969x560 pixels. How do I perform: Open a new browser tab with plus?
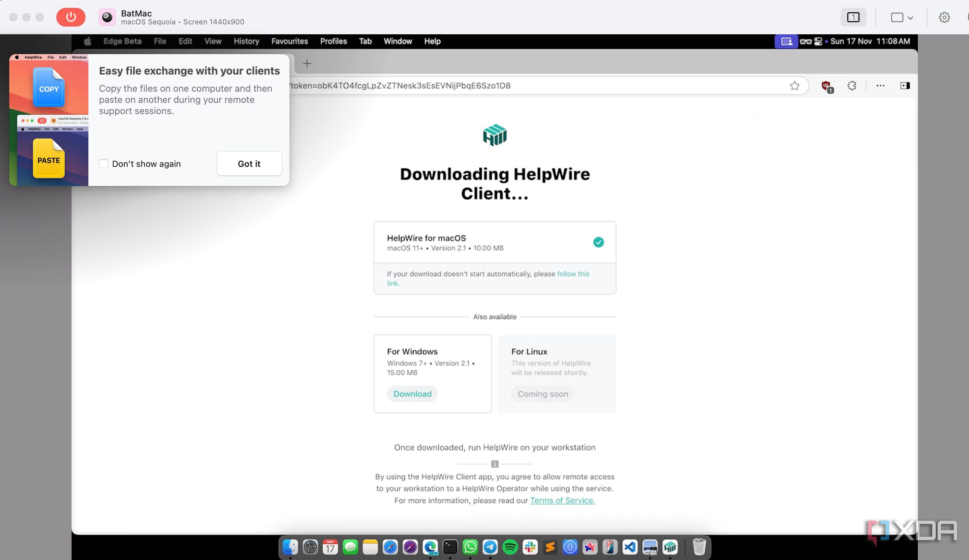(x=307, y=63)
